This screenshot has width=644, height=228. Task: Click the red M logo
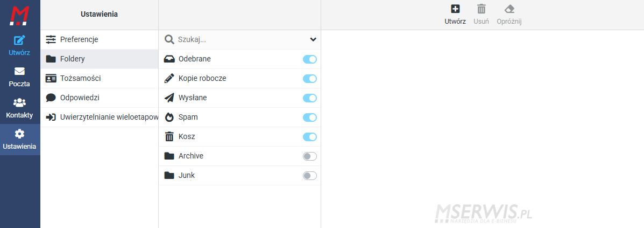pyautogui.click(x=20, y=16)
